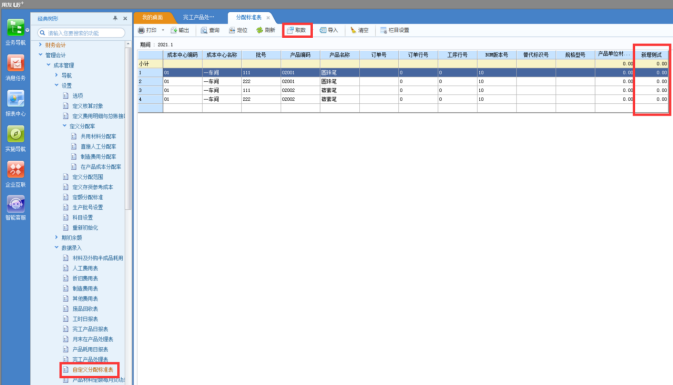The image size is (673, 385).
Task: Switch to the 完工产品处理 tab
Action: click(198, 18)
